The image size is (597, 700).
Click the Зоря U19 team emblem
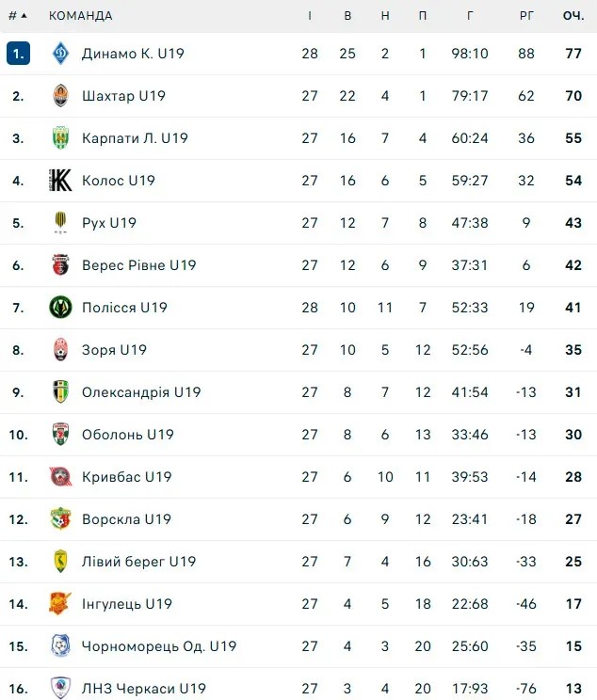click(x=61, y=350)
